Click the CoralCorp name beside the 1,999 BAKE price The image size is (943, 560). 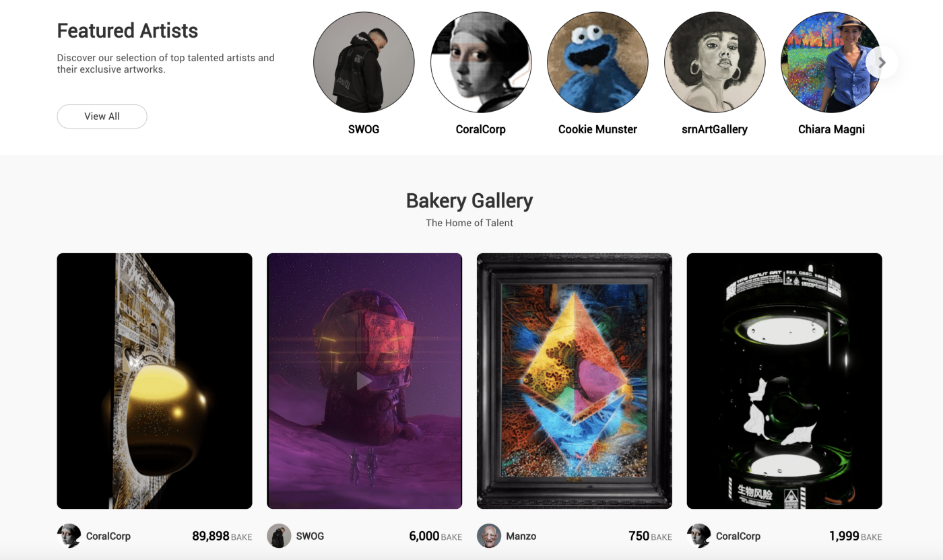[738, 536]
